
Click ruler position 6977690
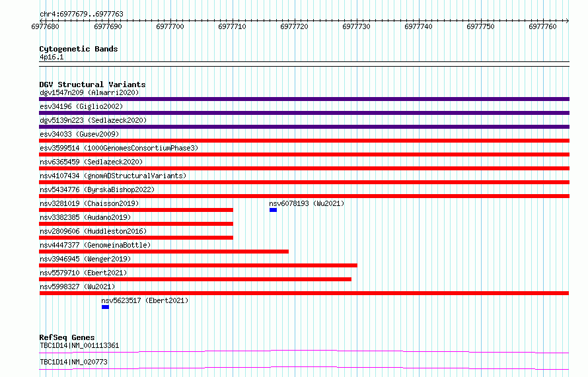point(108,27)
